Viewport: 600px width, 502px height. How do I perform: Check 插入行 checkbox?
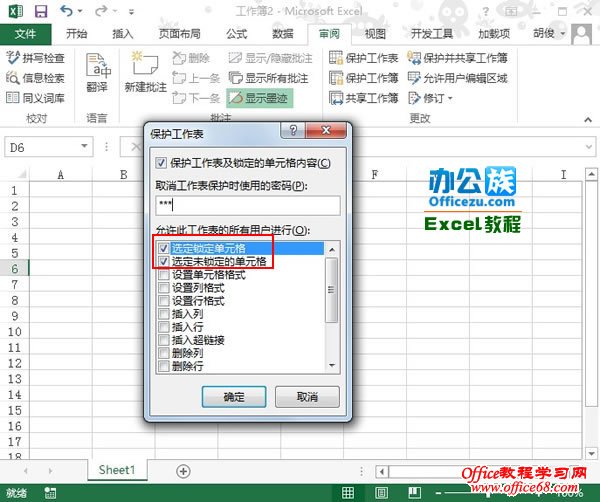click(x=164, y=327)
